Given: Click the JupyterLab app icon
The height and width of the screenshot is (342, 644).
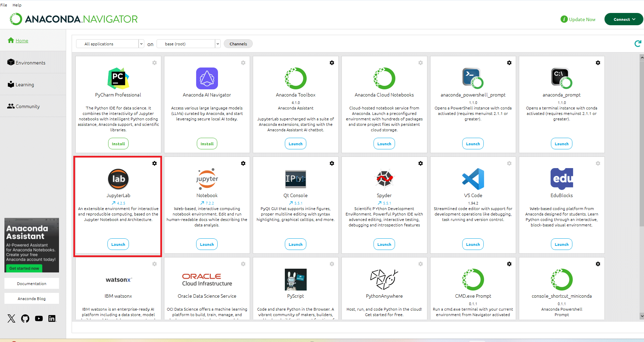Looking at the screenshot, I should pyautogui.click(x=118, y=179).
